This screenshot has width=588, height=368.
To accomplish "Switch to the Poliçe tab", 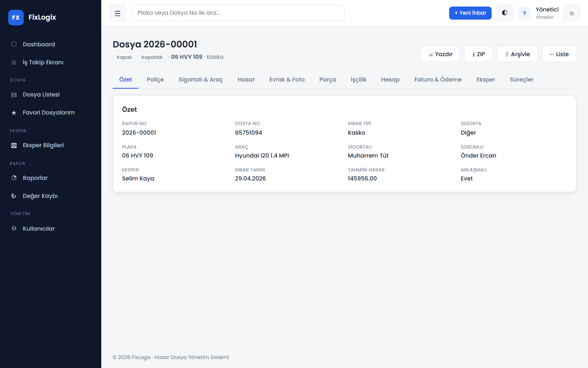I will (x=155, y=80).
